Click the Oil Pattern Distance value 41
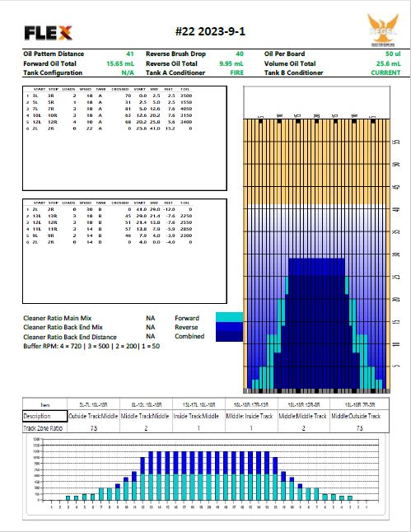The width and height of the screenshot is (411, 532). [130, 54]
